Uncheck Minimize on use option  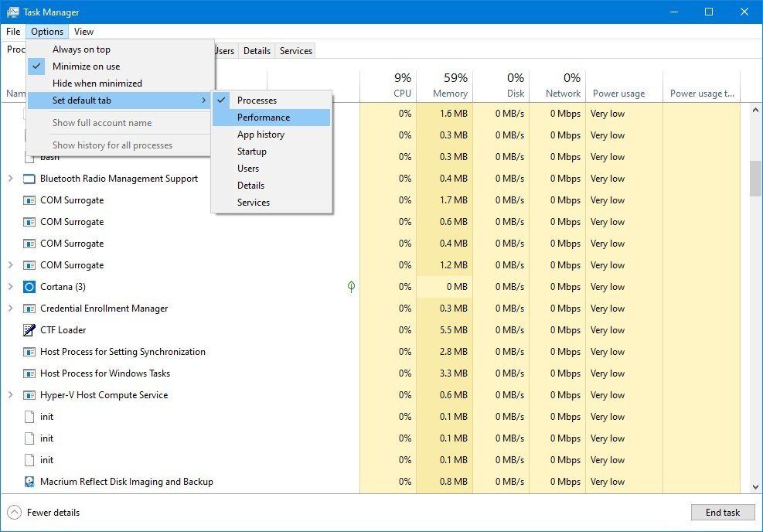click(86, 66)
